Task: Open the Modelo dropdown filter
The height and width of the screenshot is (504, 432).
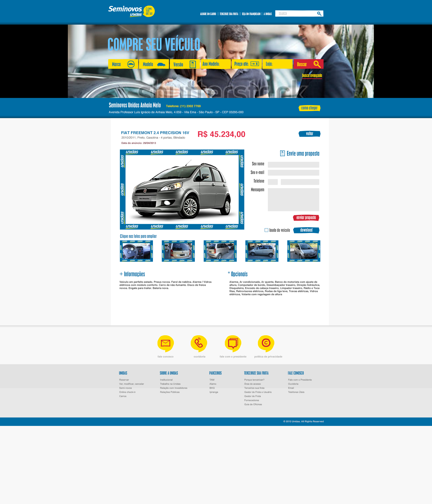Action: pos(154,64)
